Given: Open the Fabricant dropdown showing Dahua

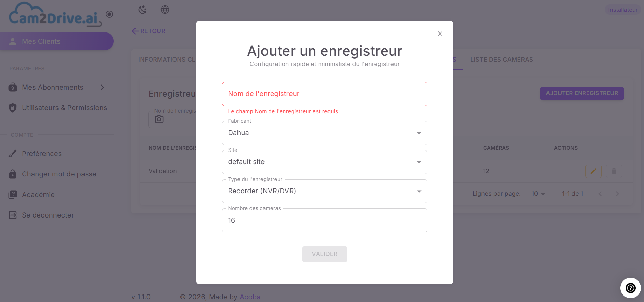Looking at the screenshot, I should pos(324,133).
